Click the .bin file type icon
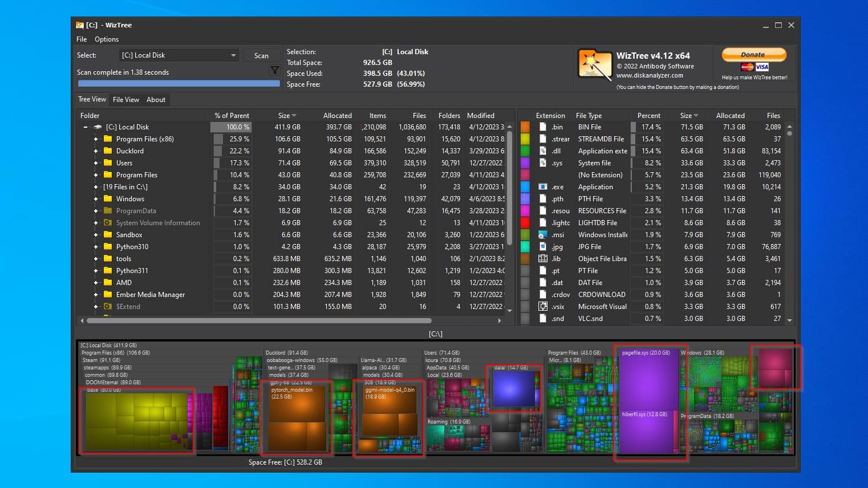 click(x=543, y=127)
